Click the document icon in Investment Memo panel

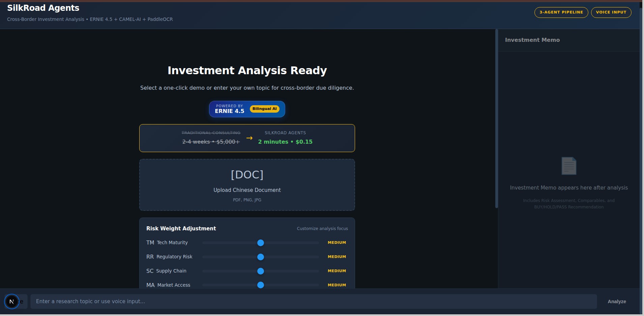[x=569, y=166]
